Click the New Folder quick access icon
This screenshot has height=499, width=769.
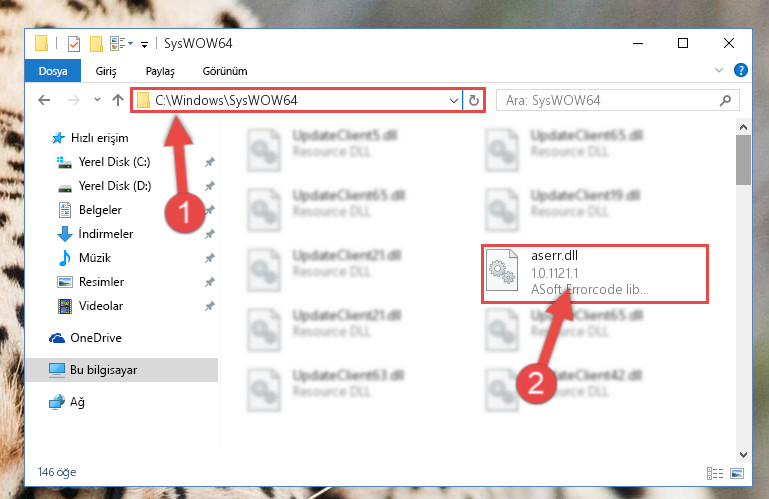pyautogui.click(x=96, y=44)
